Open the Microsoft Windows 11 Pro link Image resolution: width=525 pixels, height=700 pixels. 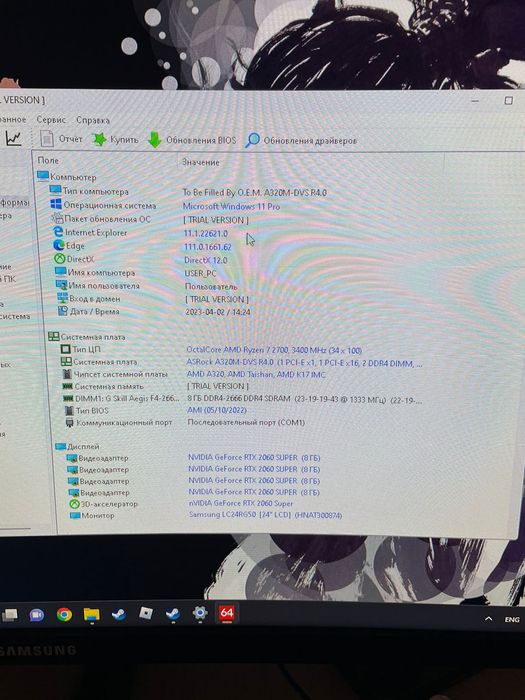[231, 207]
